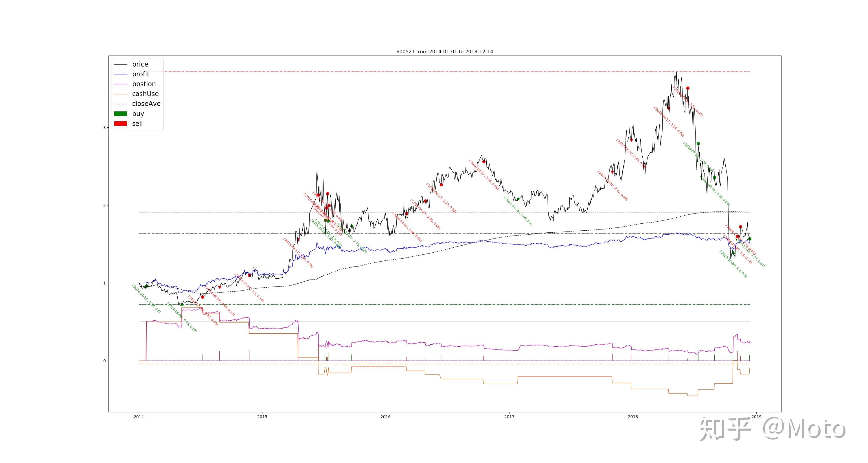Click the red triangle sell marker for 2017-12-27
The image size is (868, 463).
pos(631,141)
